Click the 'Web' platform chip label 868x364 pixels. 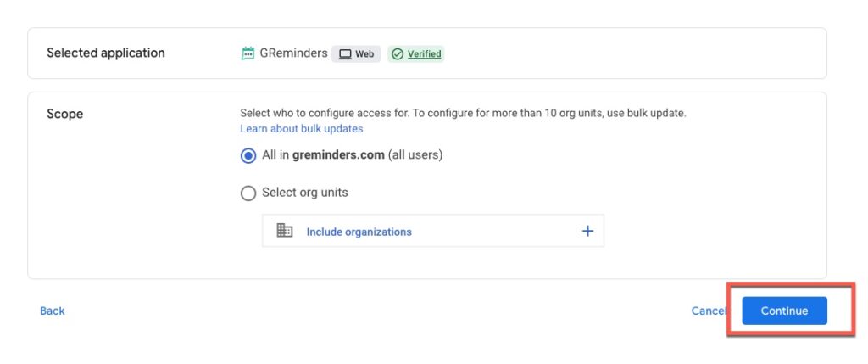[364, 54]
